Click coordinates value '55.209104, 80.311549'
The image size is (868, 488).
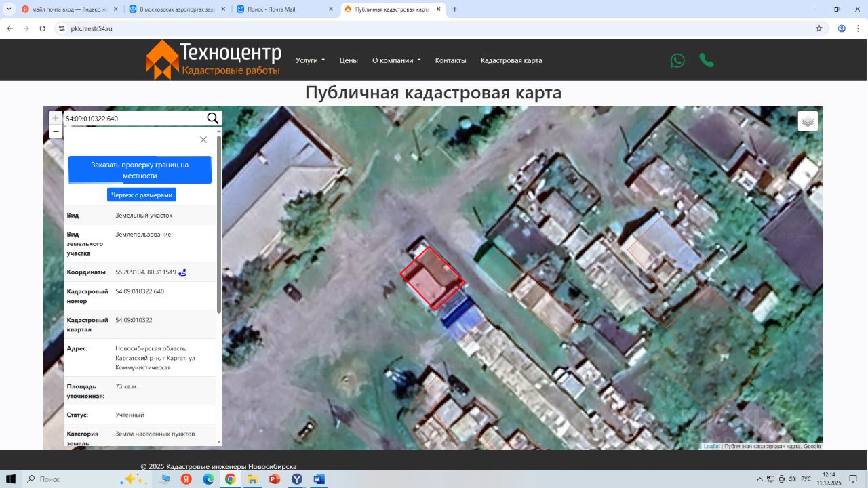click(x=146, y=272)
